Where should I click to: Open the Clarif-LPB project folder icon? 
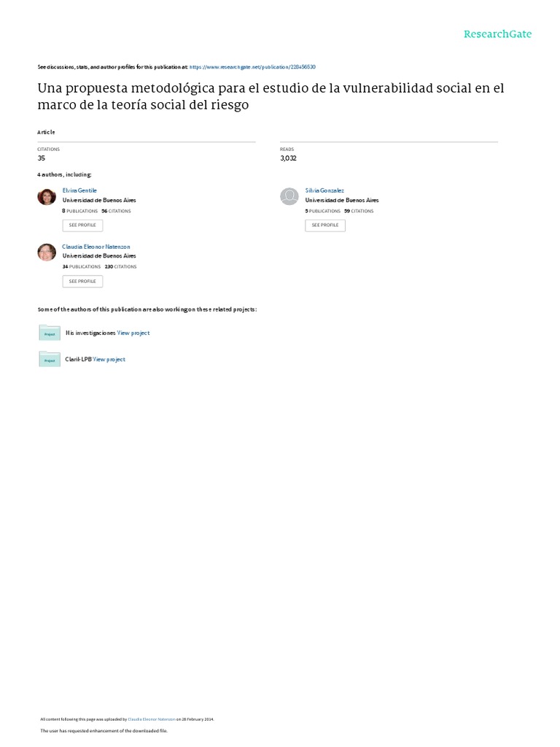50,359
